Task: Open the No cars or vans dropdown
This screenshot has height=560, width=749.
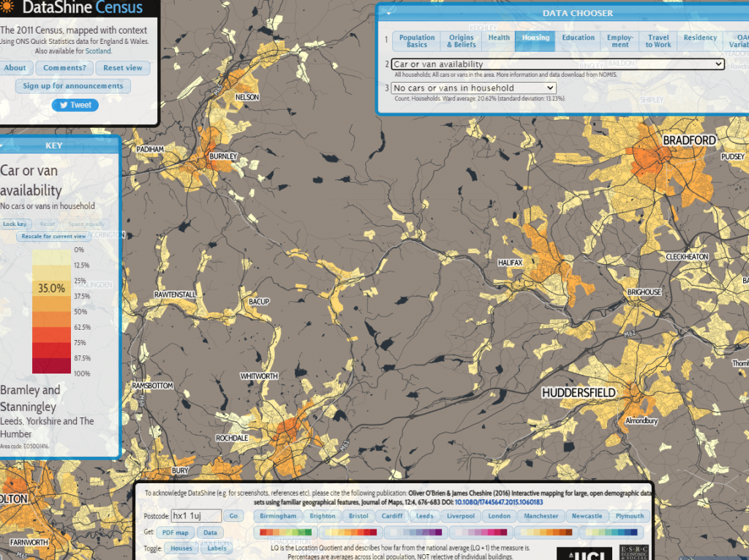Action: tap(473, 88)
